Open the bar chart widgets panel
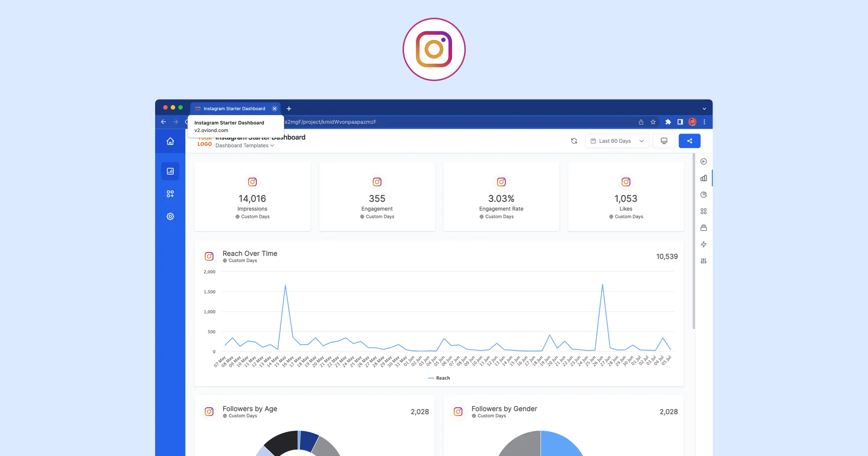This screenshot has width=868, height=456. [x=703, y=178]
